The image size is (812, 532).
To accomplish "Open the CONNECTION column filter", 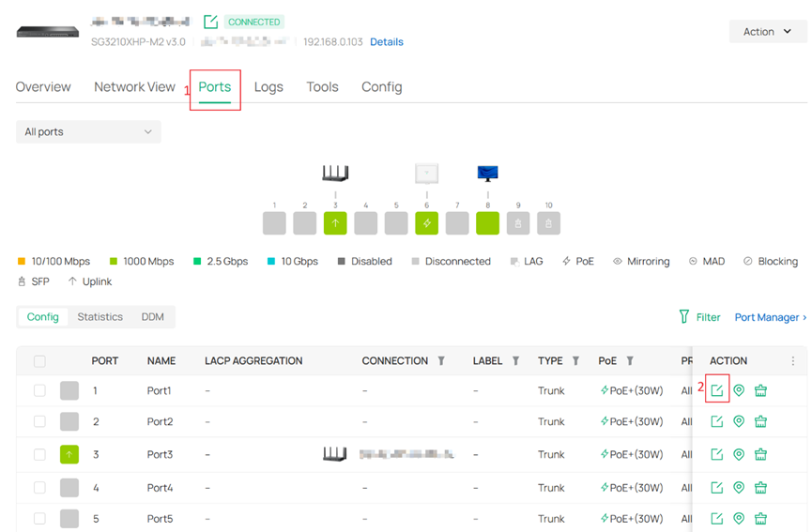I will 440,361.
